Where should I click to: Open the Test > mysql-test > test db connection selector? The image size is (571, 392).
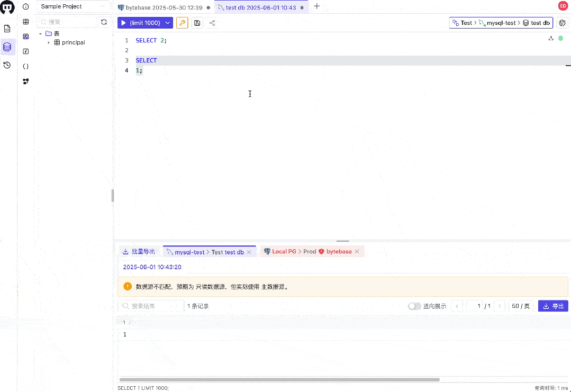click(501, 23)
